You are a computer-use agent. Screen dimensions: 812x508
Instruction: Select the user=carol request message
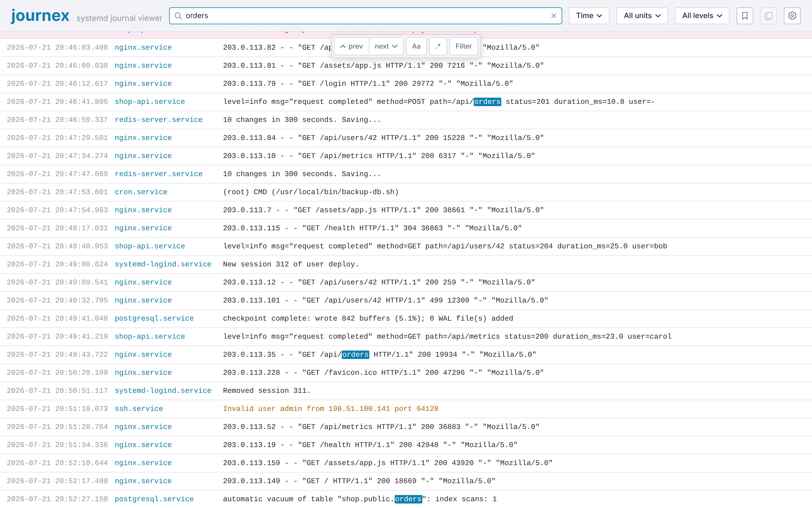pos(447,337)
